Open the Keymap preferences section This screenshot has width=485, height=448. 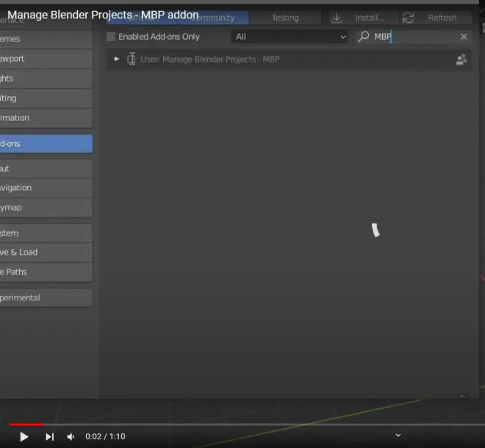point(46,208)
